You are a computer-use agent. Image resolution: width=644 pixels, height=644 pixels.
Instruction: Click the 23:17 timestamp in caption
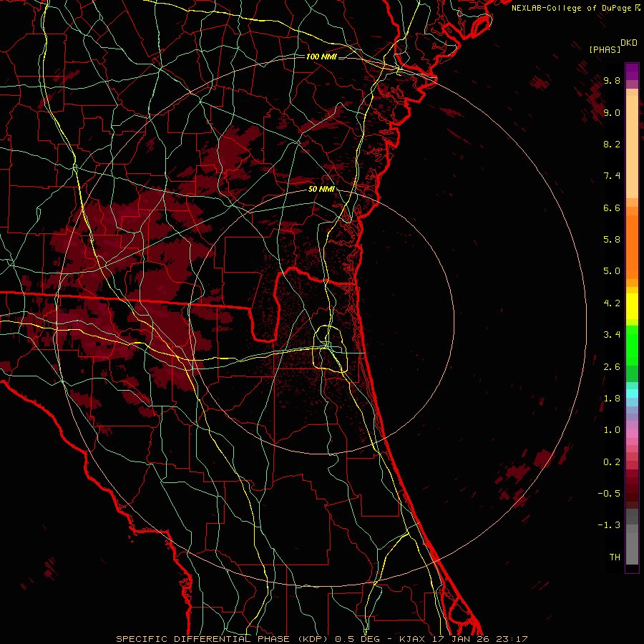(x=510, y=639)
